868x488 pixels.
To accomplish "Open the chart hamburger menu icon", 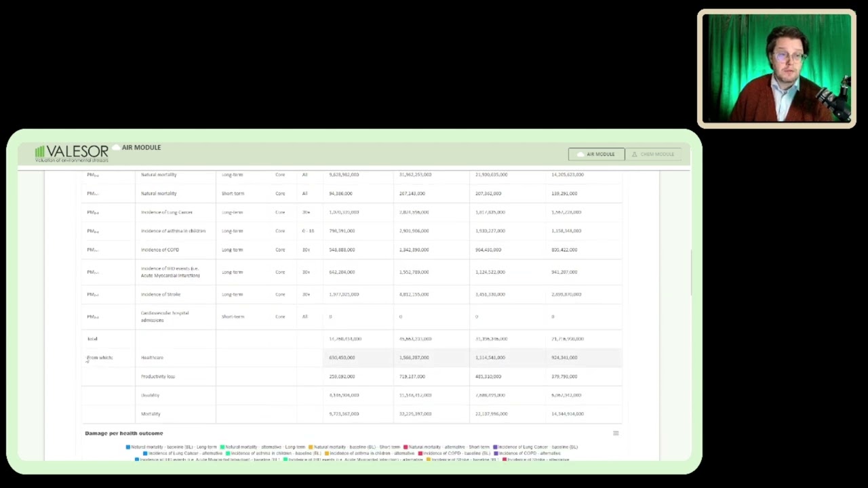I will (x=616, y=433).
